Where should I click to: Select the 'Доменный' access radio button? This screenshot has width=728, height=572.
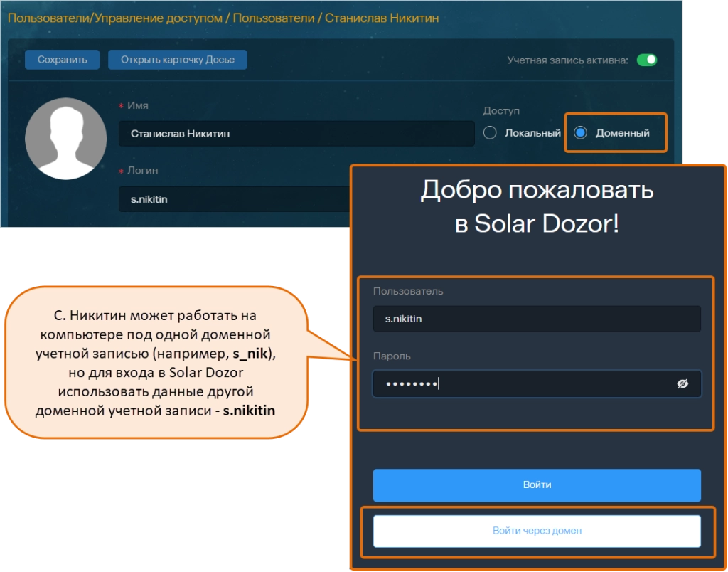coord(581,133)
